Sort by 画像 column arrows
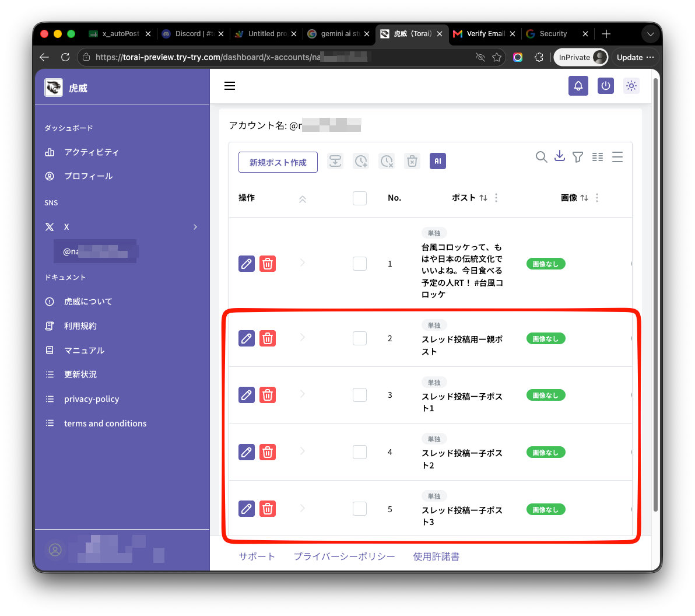This screenshot has height=616, width=695. [x=584, y=198]
